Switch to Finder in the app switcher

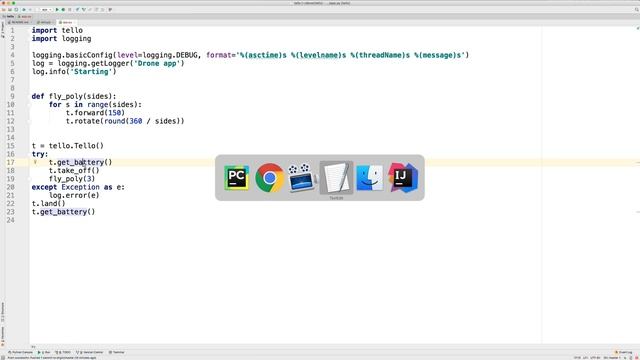(x=370, y=178)
